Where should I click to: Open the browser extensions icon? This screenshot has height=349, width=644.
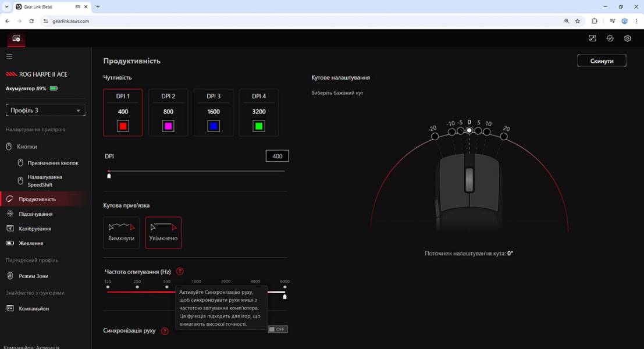[594, 21]
